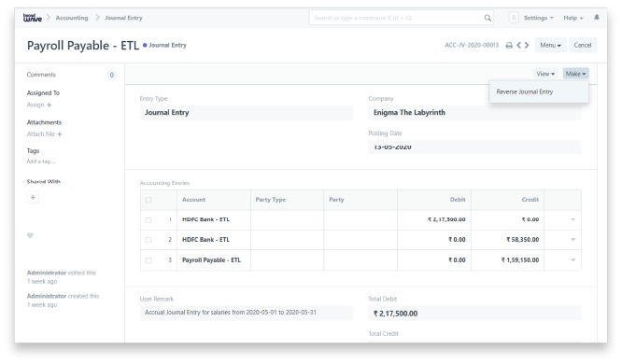This screenshot has height=364, width=622.
Task: Focus the search or command input field
Action: point(397,18)
